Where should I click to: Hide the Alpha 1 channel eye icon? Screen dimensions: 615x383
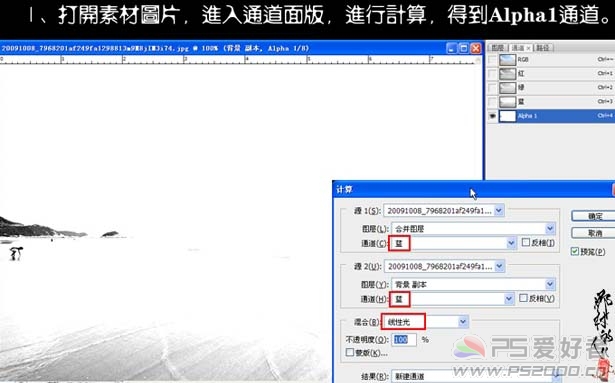(492, 116)
